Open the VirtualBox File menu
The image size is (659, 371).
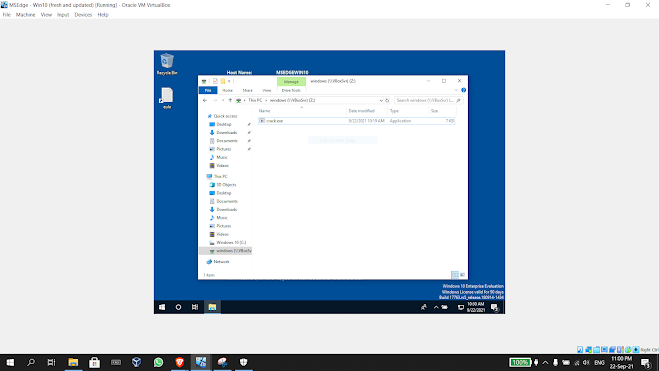coord(6,15)
